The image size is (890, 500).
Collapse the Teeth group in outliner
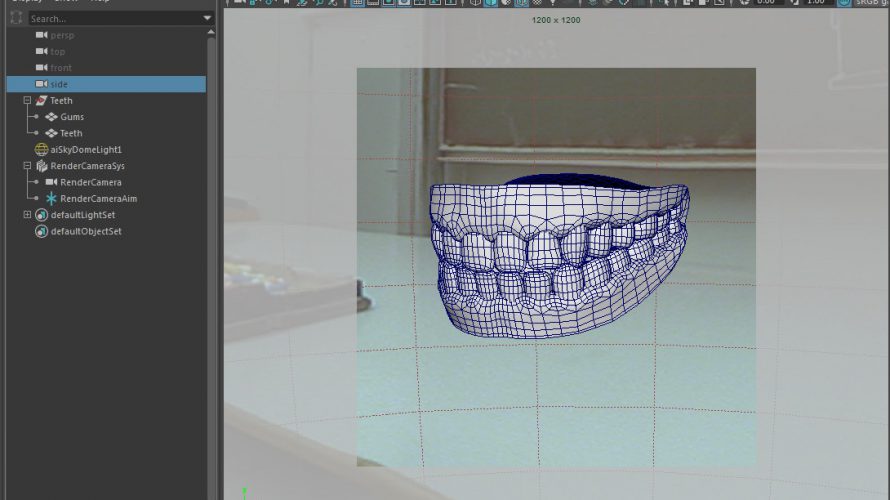(27, 101)
